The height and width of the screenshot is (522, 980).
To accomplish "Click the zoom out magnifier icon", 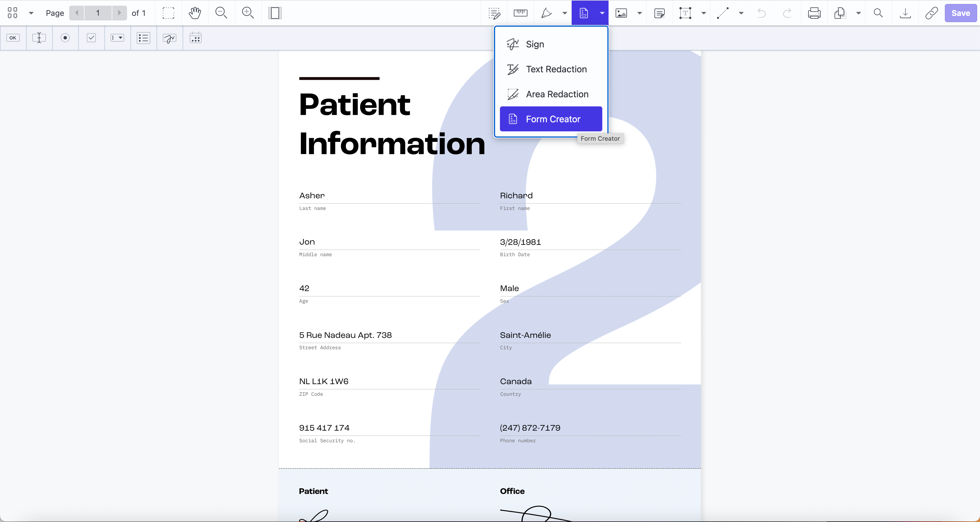I will [221, 13].
